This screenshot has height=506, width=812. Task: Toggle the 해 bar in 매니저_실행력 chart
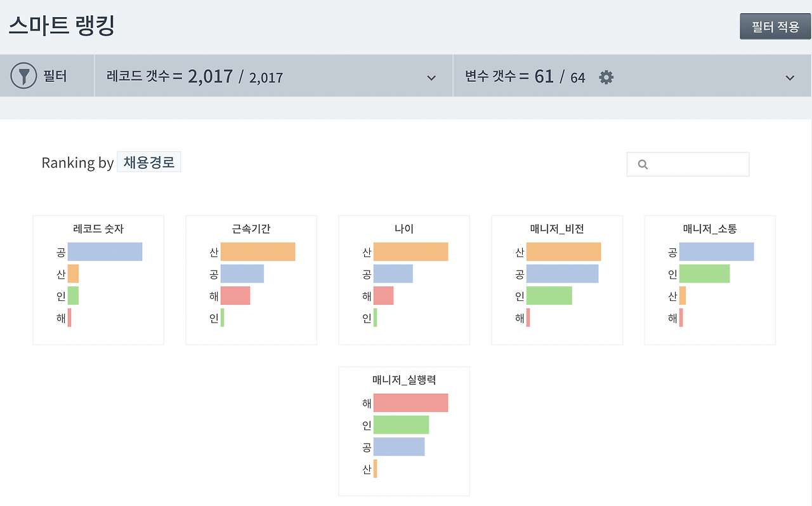410,403
